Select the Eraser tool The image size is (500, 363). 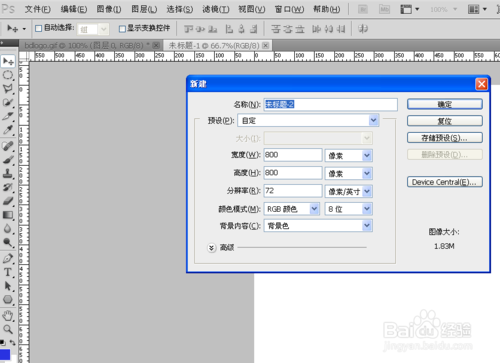tap(8, 201)
